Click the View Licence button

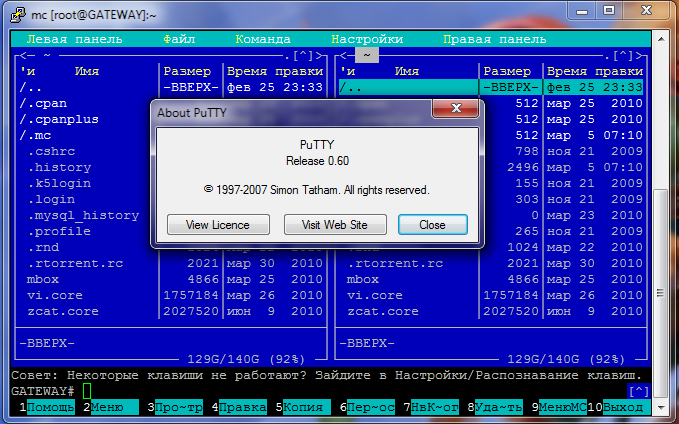(218, 225)
